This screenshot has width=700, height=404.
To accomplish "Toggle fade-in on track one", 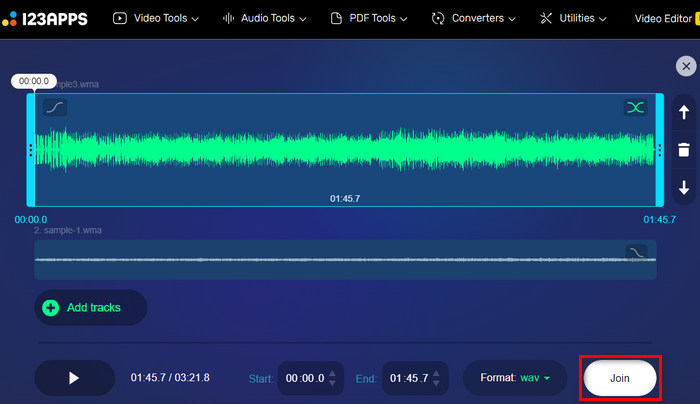I will [55, 108].
